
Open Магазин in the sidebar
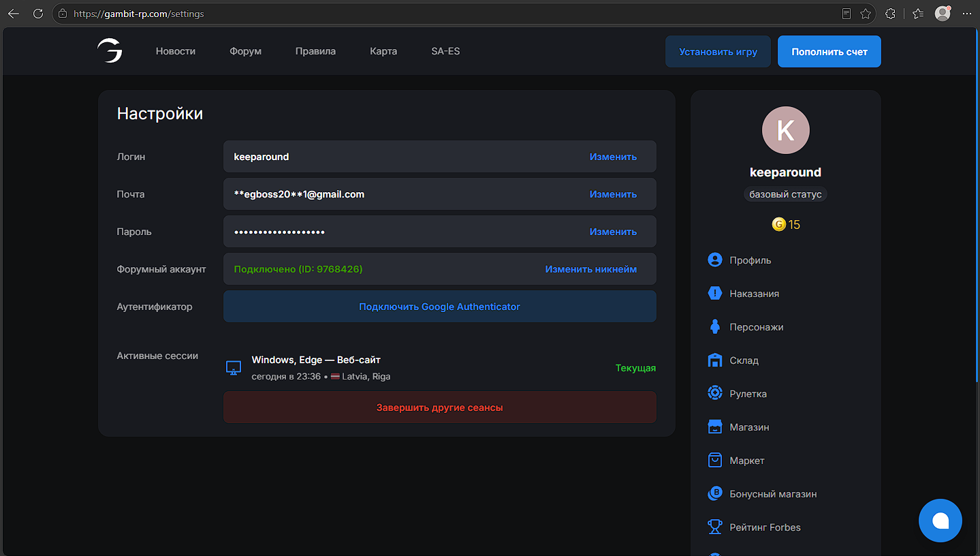(749, 427)
